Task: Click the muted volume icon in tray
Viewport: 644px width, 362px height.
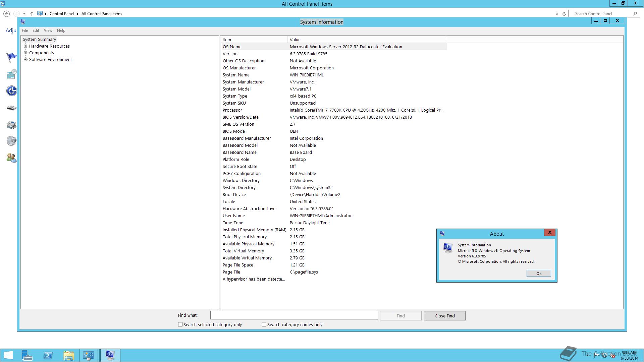Action: (x=613, y=355)
